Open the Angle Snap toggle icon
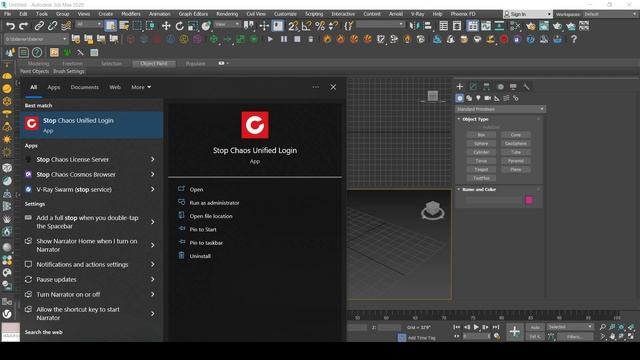This screenshot has height=360, width=640. [307, 26]
